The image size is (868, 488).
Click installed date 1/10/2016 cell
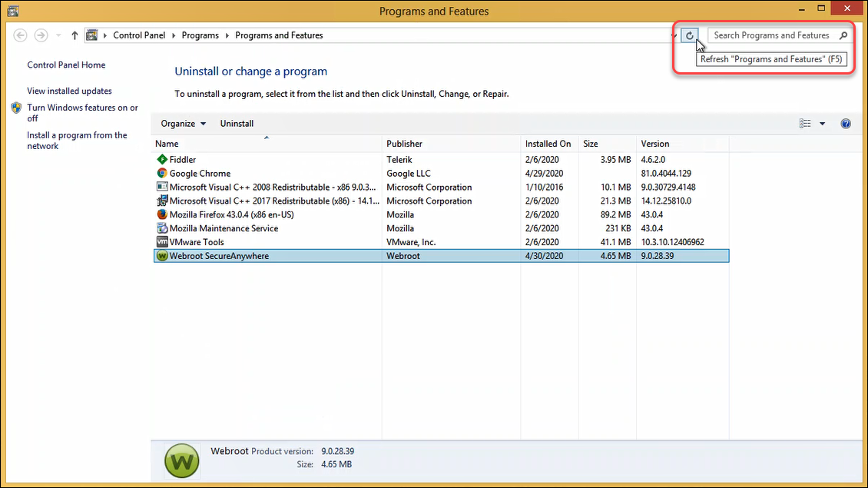click(544, 188)
